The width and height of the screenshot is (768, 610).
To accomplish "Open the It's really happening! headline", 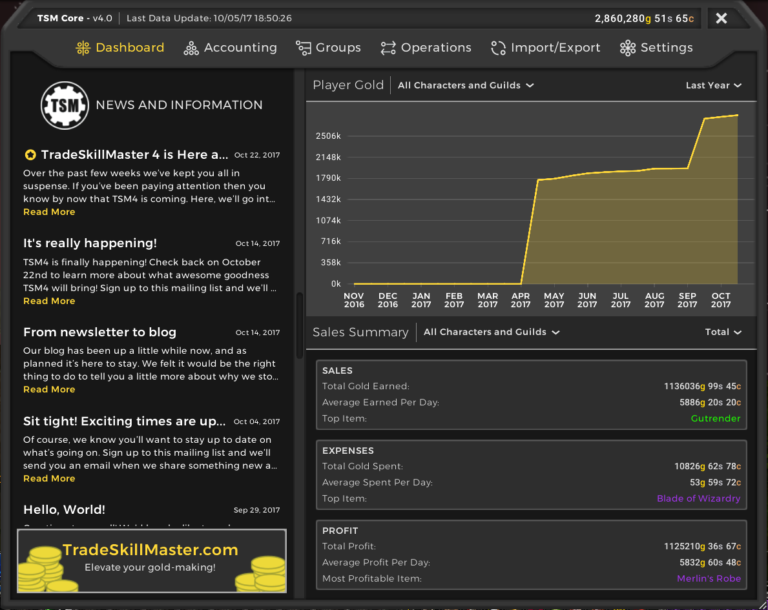I will point(90,244).
